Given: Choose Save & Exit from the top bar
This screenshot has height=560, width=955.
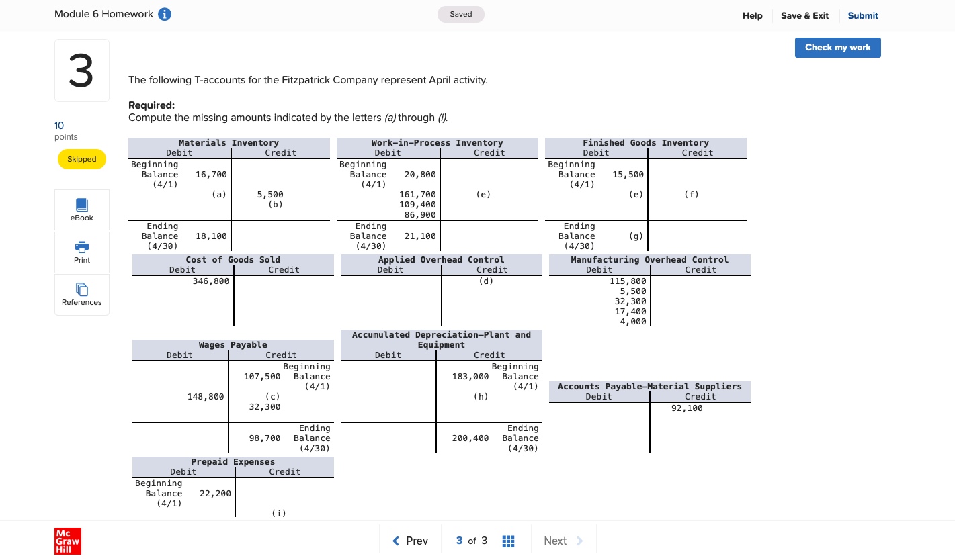Looking at the screenshot, I should (804, 15).
